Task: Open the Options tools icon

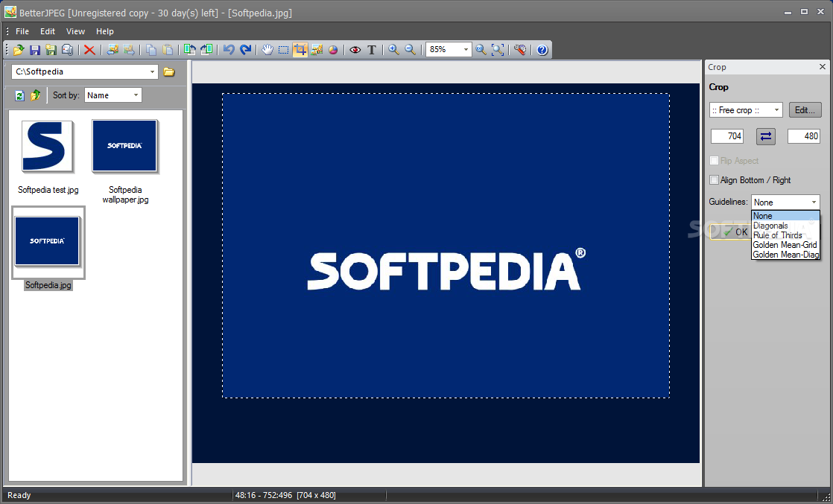Action: [520, 50]
